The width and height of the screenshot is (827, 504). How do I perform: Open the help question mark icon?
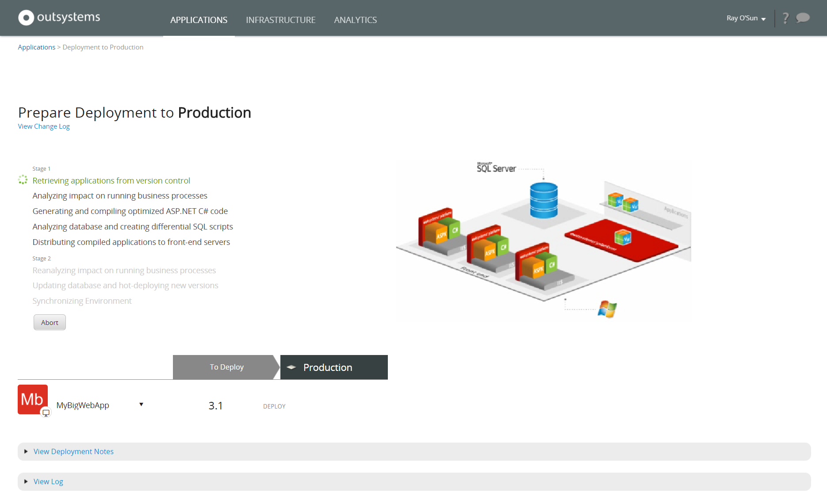[785, 18]
